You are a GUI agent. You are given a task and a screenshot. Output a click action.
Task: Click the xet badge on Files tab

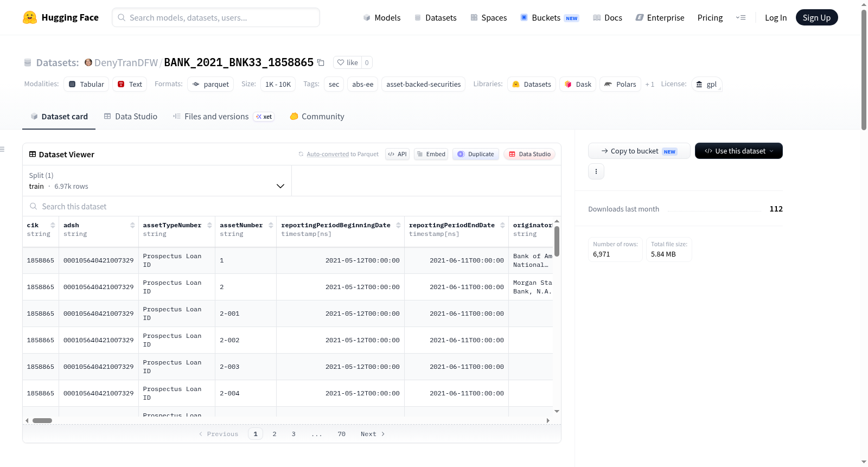[264, 117]
